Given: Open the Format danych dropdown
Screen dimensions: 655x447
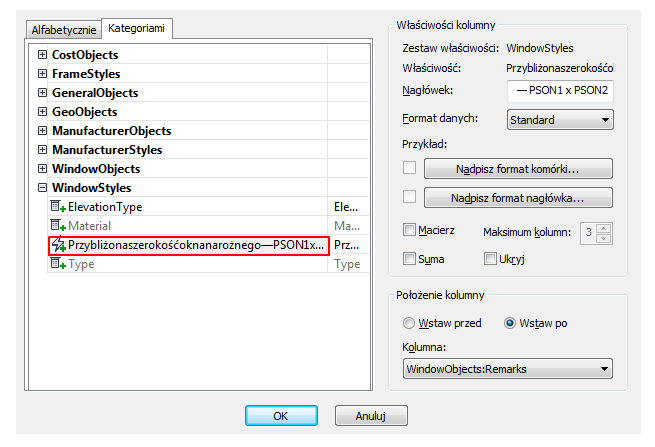Looking at the screenshot, I should pos(560,120).
